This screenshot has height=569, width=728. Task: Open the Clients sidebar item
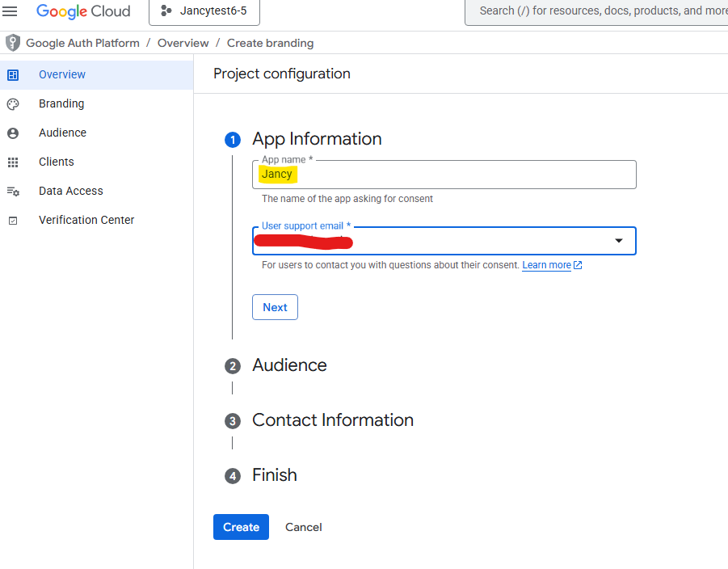point(97,162)
